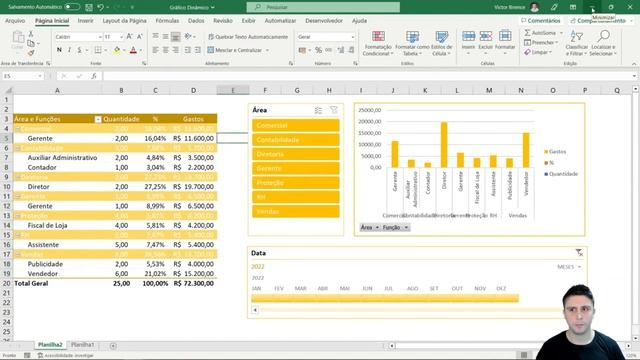
Task: Toggle multi-select in Área slicer
Action: point(318,110)
